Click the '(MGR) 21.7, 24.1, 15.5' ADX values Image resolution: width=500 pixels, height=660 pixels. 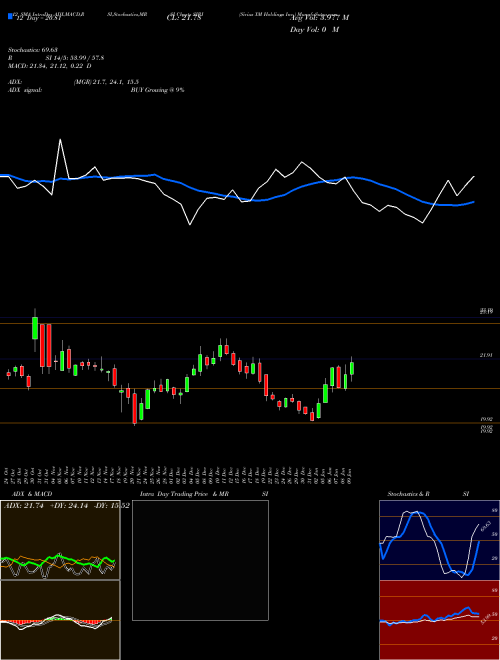pyautogui.click(x=106, y=82)
